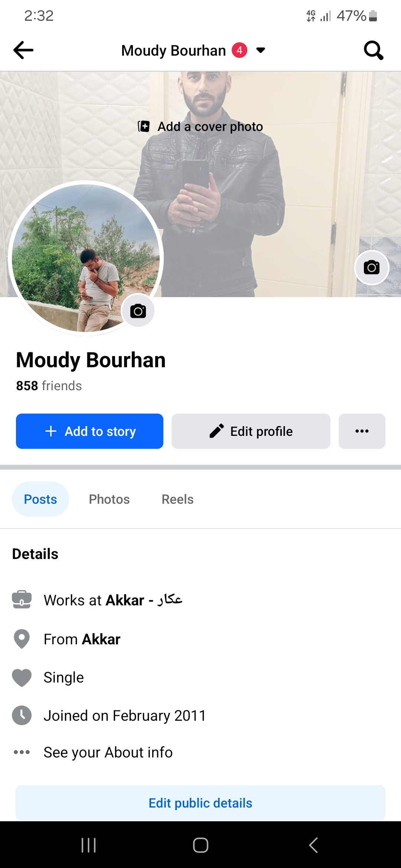Tap Add a cover photo
This screenshot has height=868, width=401.
[x=200, y=126]
